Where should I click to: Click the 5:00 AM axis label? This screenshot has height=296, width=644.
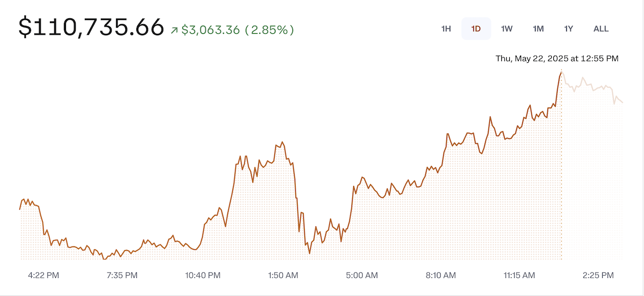362,276
